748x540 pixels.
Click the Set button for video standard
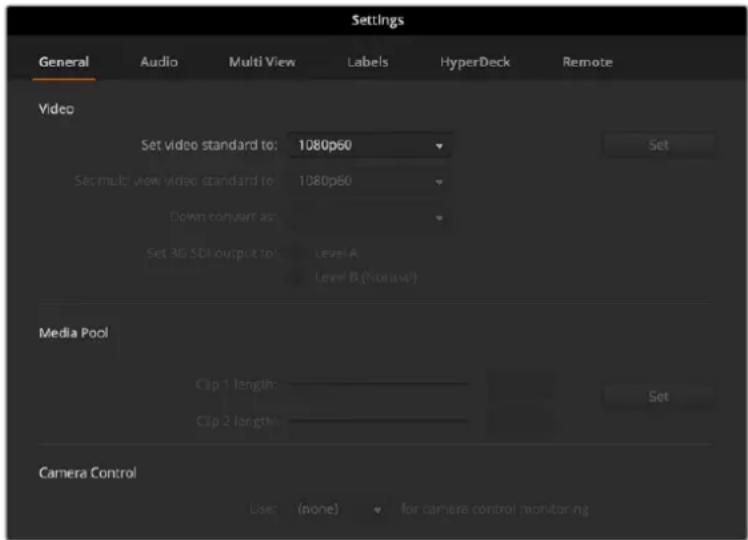pyautogui.click(x=658, y=145)
